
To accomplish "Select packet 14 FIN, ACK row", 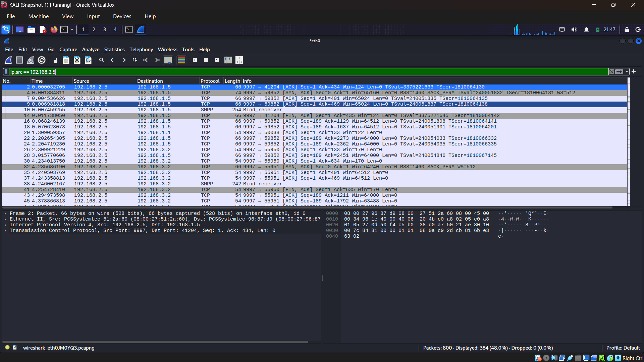I will click(315, 116).
